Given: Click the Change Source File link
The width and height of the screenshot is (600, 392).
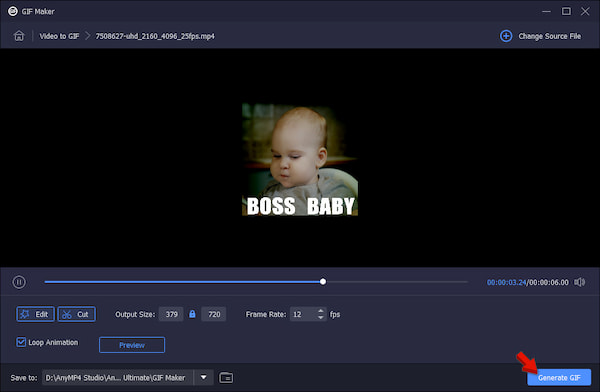Looking at the screenshot, I should tap(549, 36).
